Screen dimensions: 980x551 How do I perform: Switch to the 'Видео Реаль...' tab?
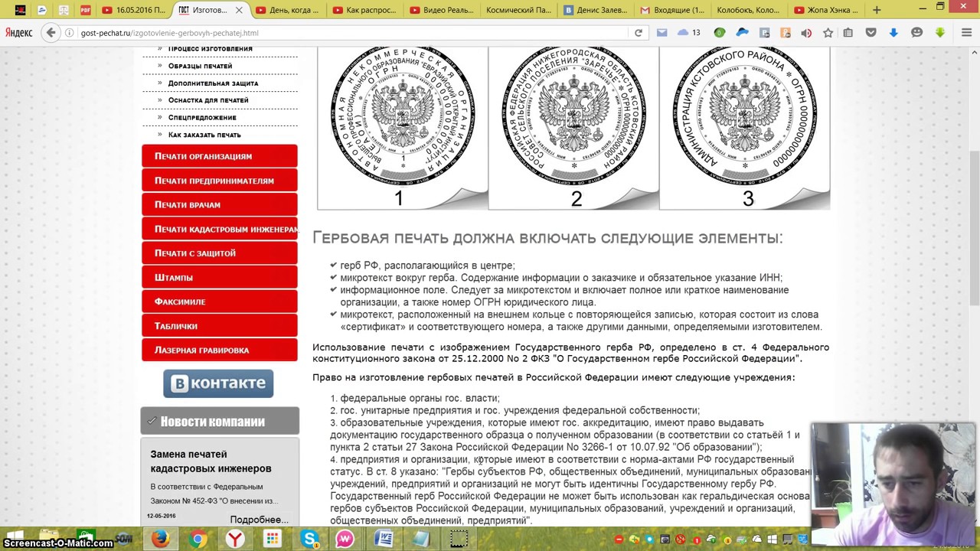(441, 10)
